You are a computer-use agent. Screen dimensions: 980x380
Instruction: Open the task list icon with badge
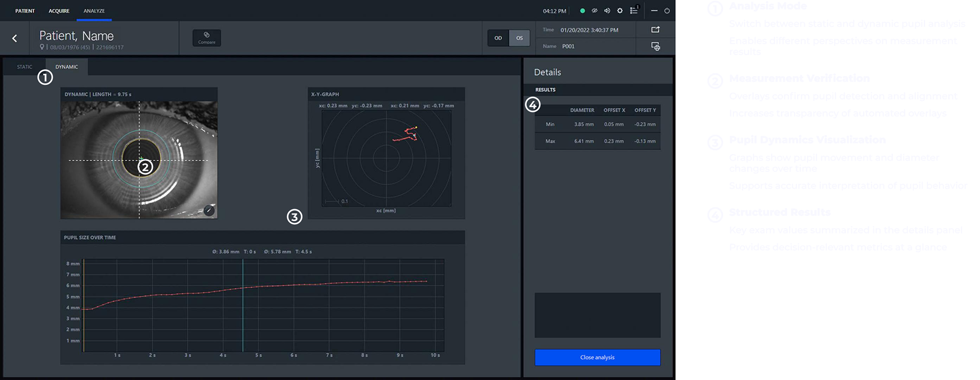click(634, 10)
